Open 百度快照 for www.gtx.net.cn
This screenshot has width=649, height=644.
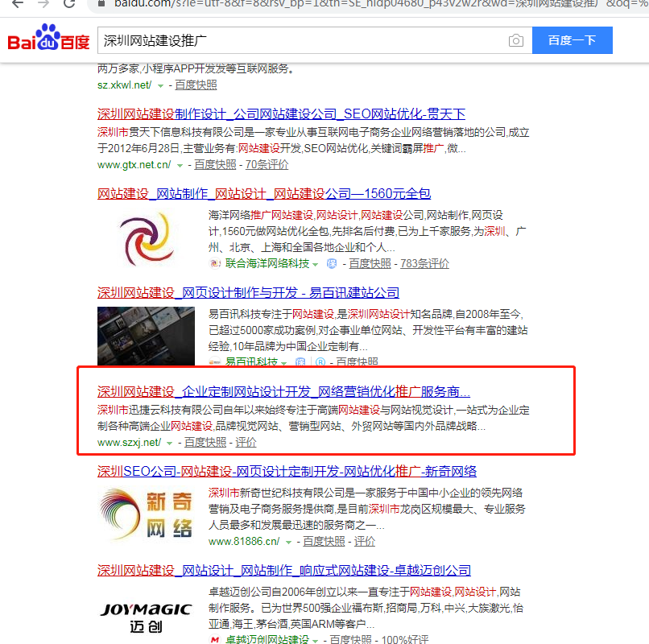tap(215, 165)
